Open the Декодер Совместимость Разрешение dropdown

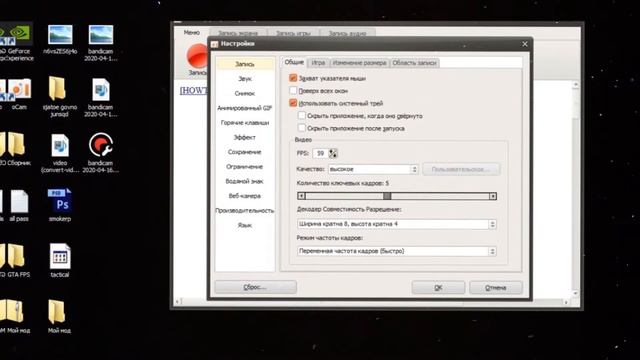coord(396,224)
